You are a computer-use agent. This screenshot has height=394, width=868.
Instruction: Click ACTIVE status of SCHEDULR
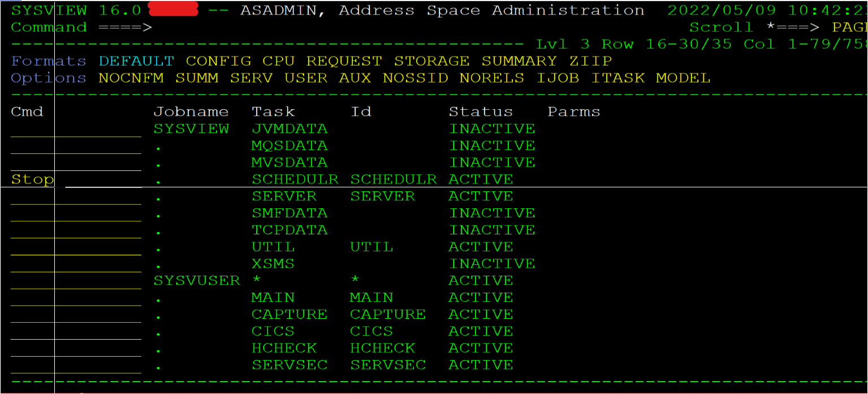(481, 179)
